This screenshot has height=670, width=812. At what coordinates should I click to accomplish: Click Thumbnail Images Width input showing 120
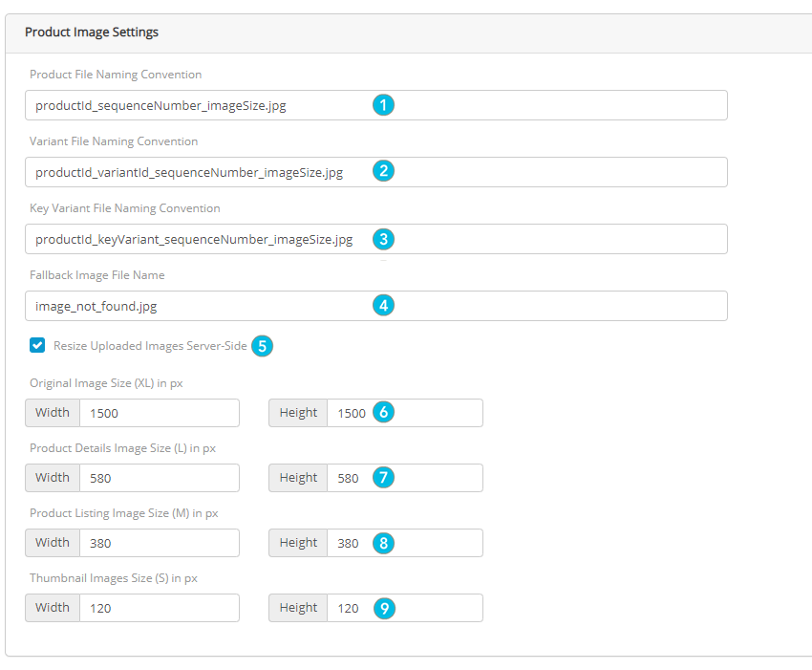pos(159,608)
